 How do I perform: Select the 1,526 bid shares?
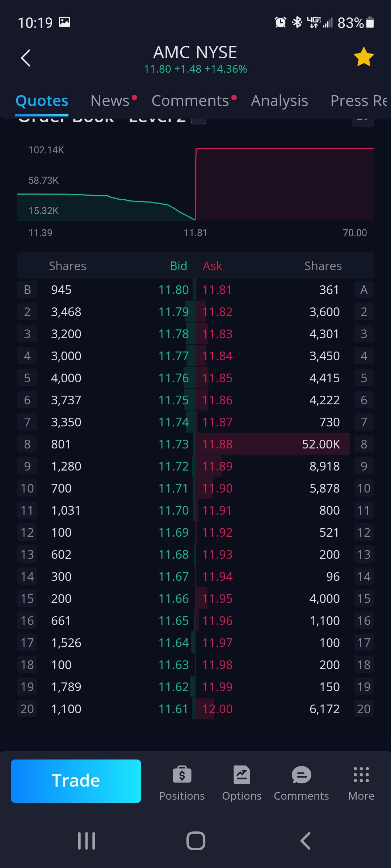pyautogui.click(x=66, y=643)
